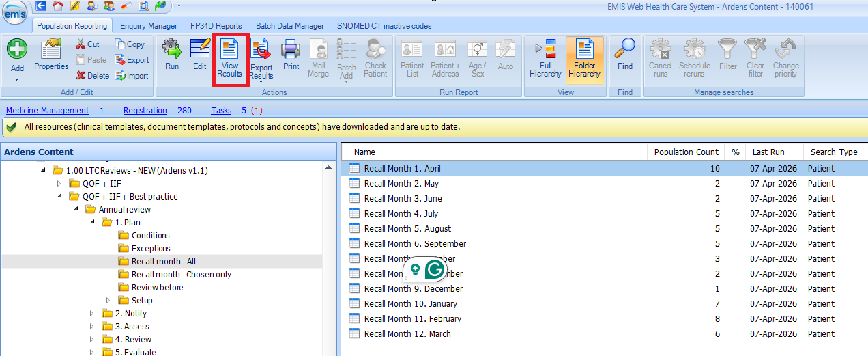868x356 pixels.
Task: Switch view to Full Hierarchy
Action: [x=545, y=58]
